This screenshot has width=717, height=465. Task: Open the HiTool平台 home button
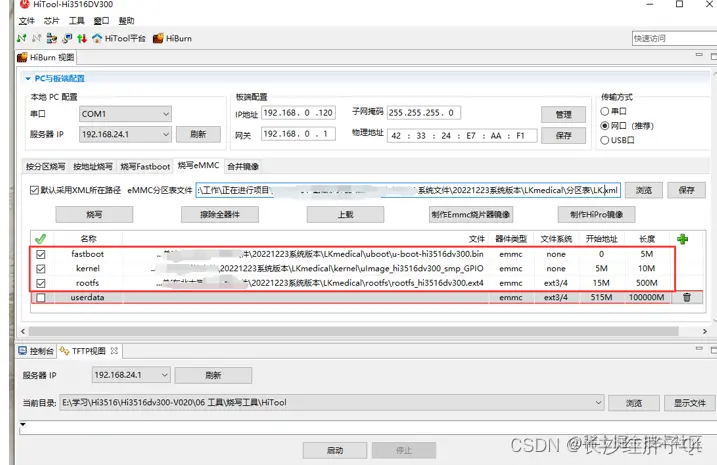pyautogui.click(x=118, y=38)
